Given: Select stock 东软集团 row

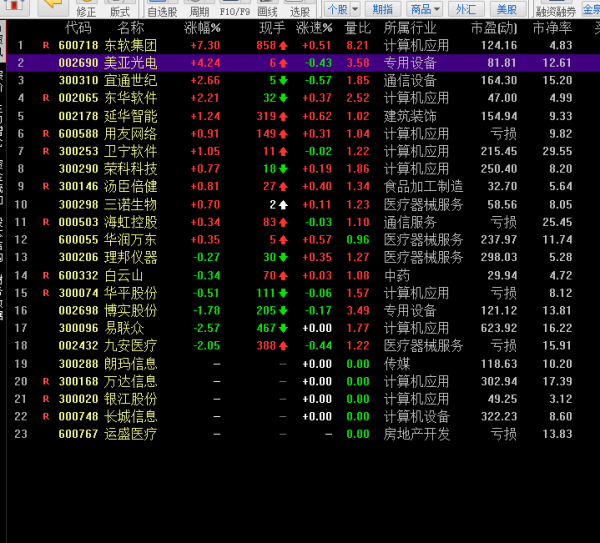Looking at the screenshot, I should [303, 45].
